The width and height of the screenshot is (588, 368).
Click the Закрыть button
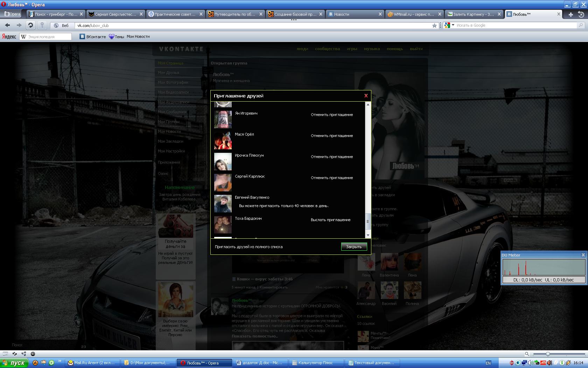click(354, 247)
